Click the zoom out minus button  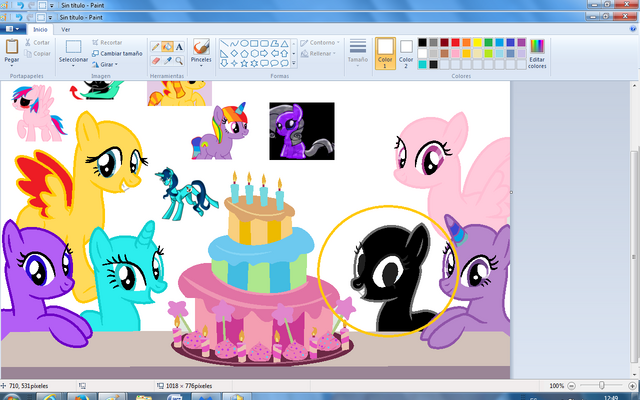pos(572,386)
